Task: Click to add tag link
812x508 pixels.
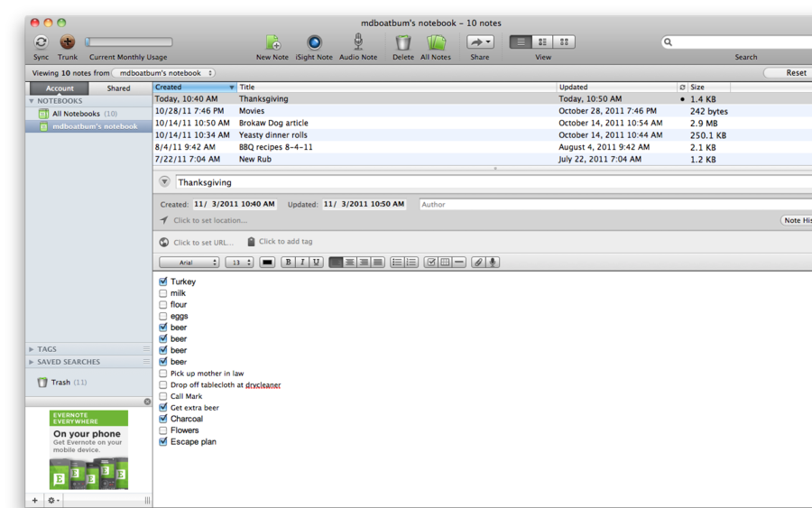Action: point(285,242)
